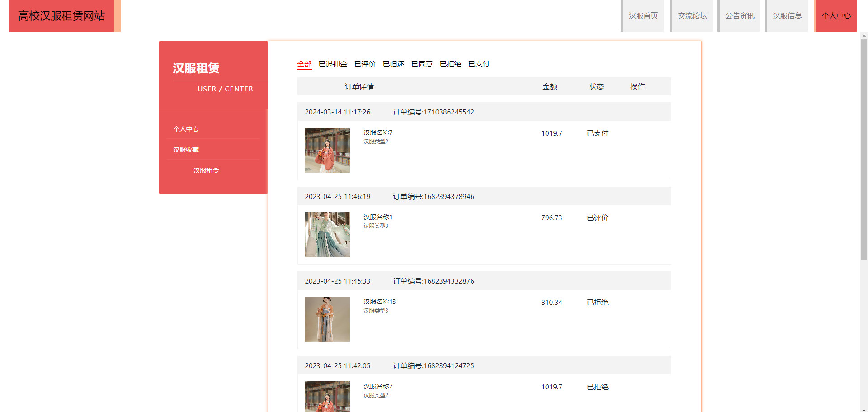Click the 汉服名称13 product image

tap(327, 319)
